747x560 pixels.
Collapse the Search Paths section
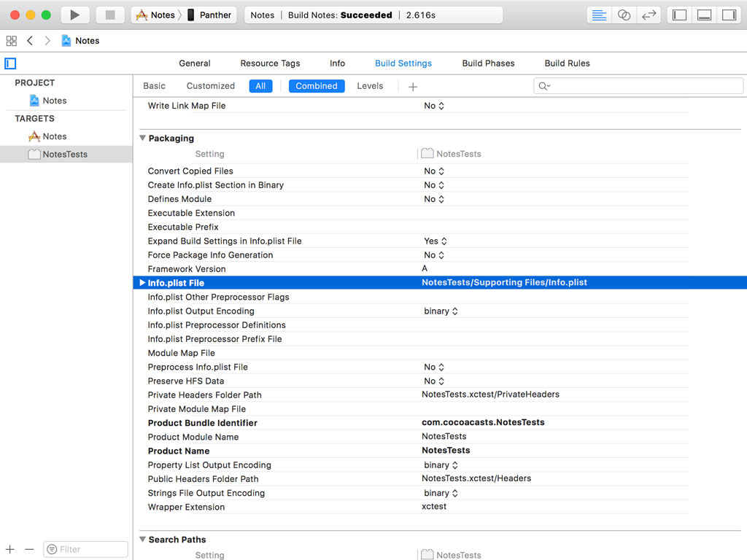click(x=142, y=540)
